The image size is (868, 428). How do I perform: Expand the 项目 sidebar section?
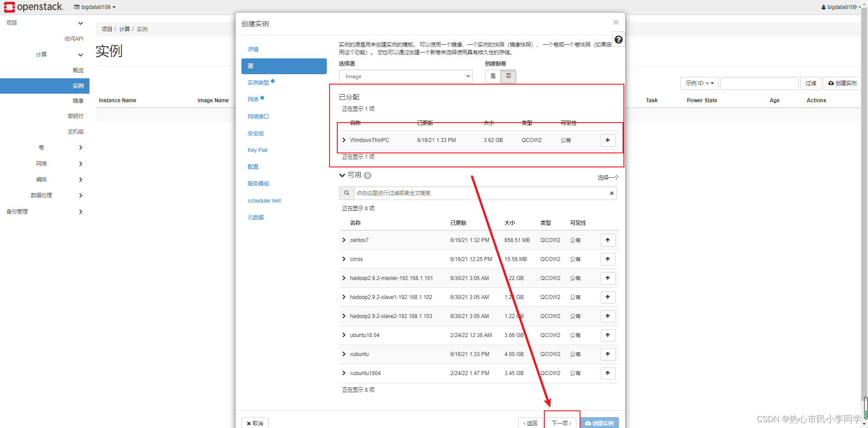coord(45,23)
